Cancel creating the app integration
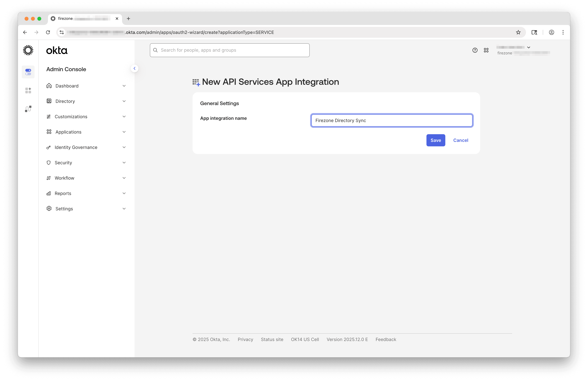 click(460, 140)
